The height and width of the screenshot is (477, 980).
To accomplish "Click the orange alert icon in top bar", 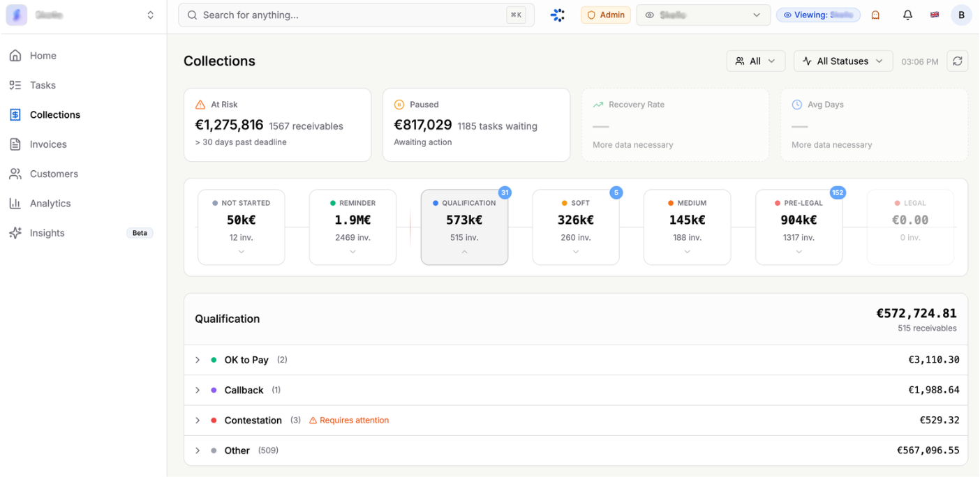I will [x=875, y=15].
